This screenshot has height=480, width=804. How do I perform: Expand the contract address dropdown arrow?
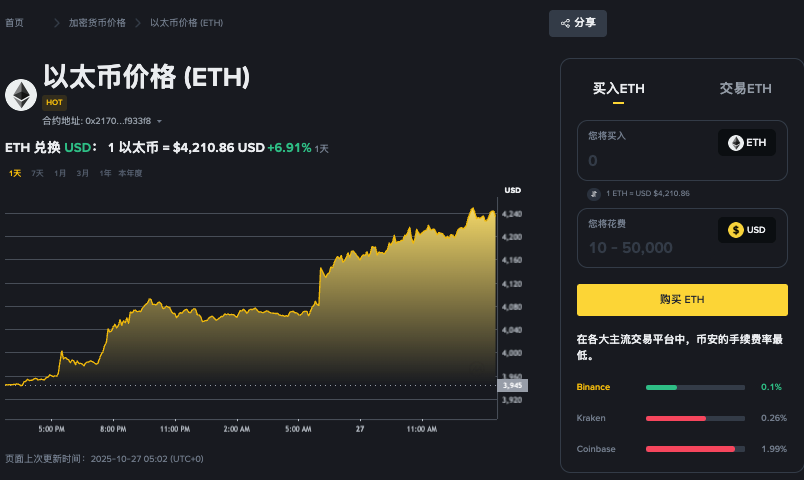(160, 121)
